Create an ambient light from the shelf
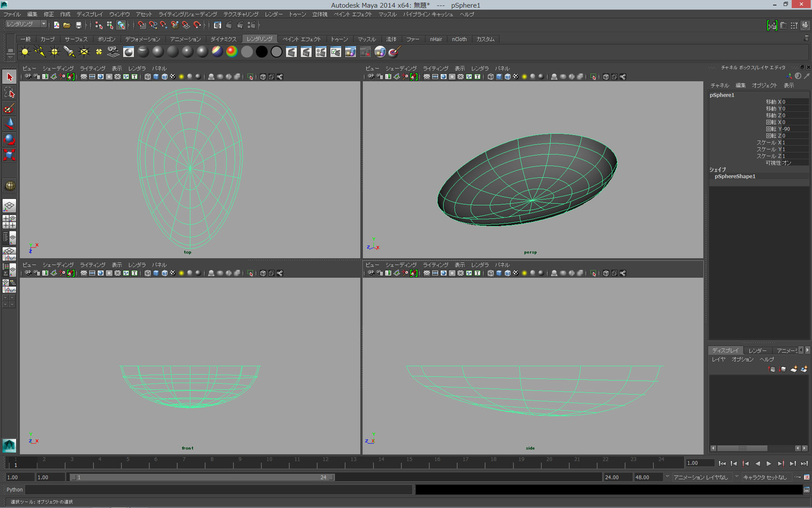Viewport: 812px width, 508px height. coord(25,52)
